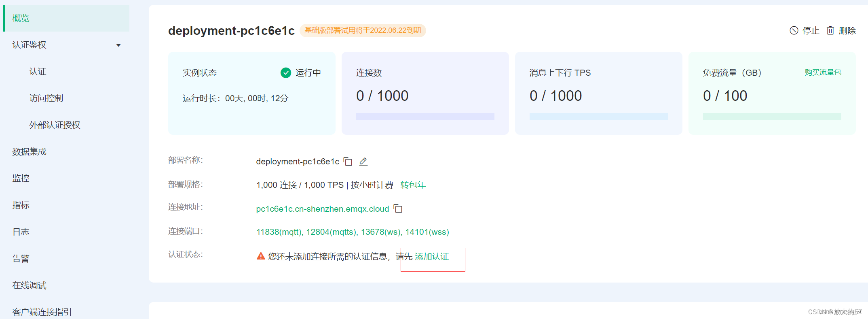Click the connection address pc1c6e1c.cn-shenzhen.emqx.cloud

pos(323,209)
